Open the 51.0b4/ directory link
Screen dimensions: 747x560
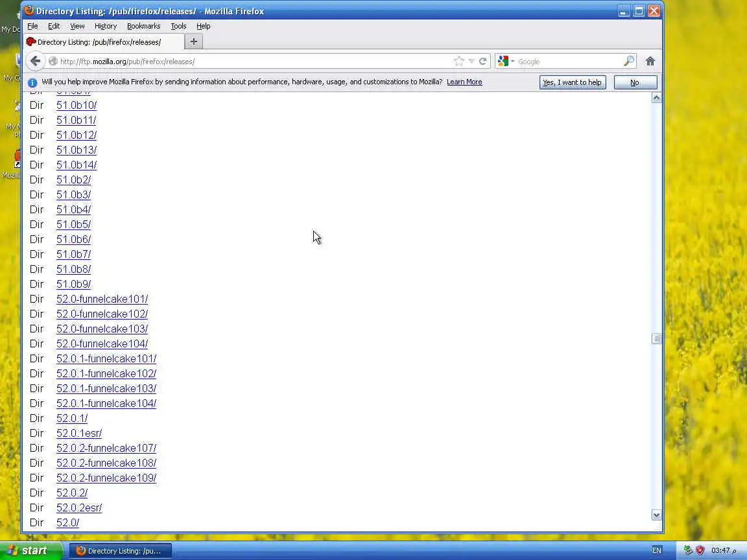(x=73, y=209)
